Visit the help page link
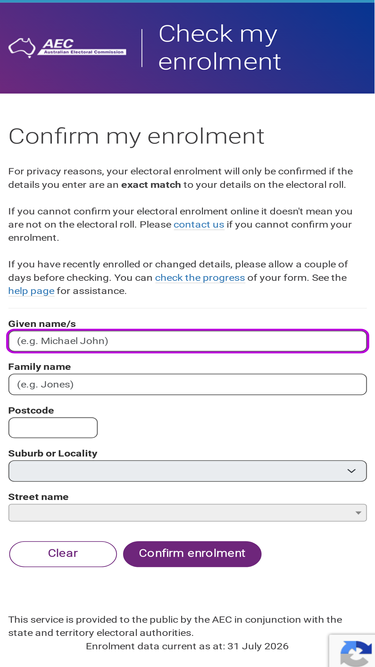This screenshot has height=667, width=375. coord(31,291)
